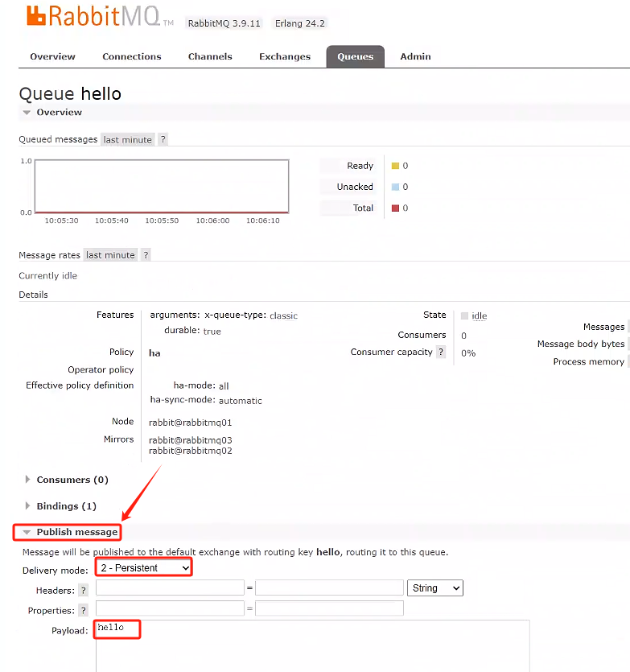The image size is (630, 672).
Task: Click mirror rabbit@rabbitmq03
Action: [190, 440]
